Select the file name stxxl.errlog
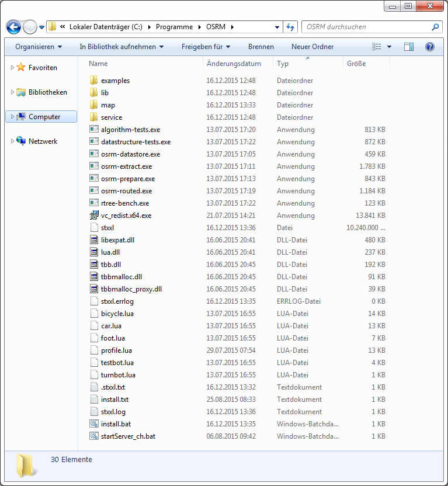 (x=117, y=301)
